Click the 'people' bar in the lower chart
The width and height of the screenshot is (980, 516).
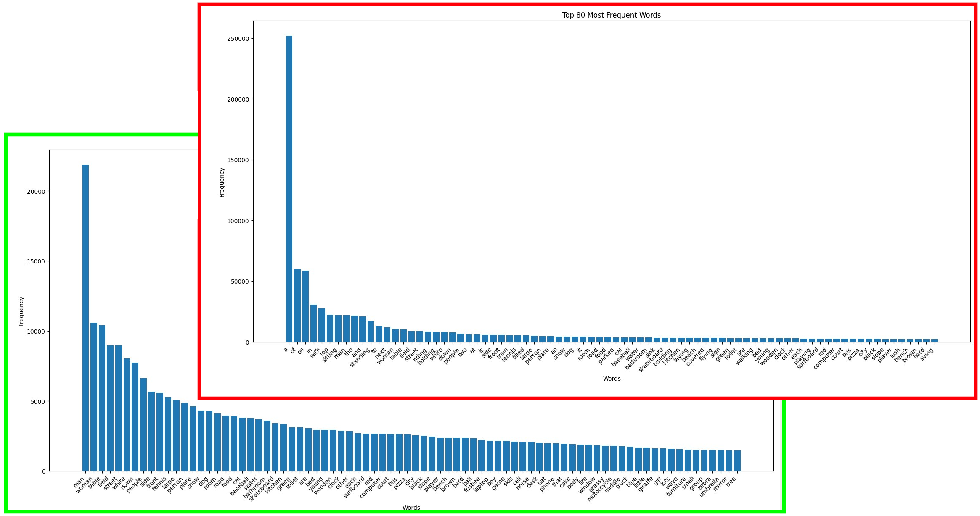point(143,424)
